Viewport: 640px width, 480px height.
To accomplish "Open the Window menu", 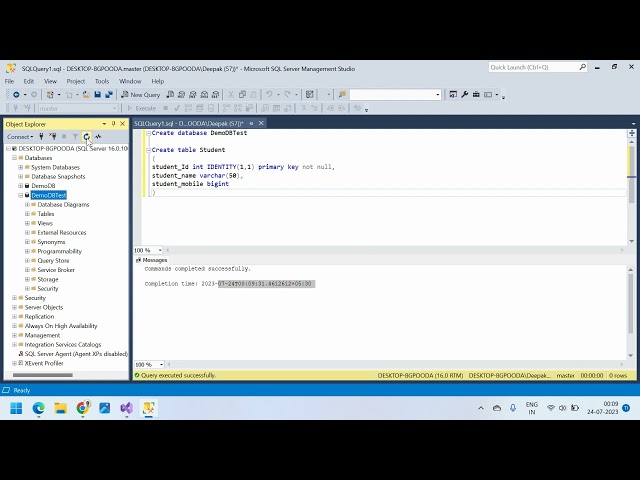I will coord(130,81).
